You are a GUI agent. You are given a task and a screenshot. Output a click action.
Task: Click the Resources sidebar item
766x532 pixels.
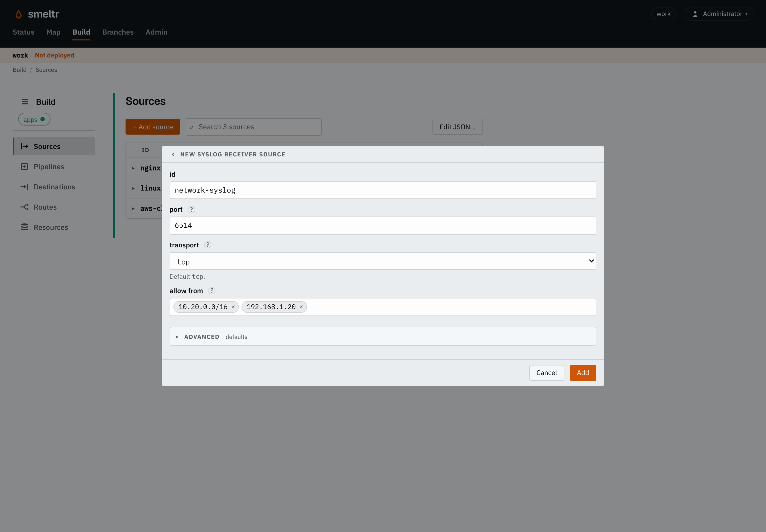click(54, 227)
